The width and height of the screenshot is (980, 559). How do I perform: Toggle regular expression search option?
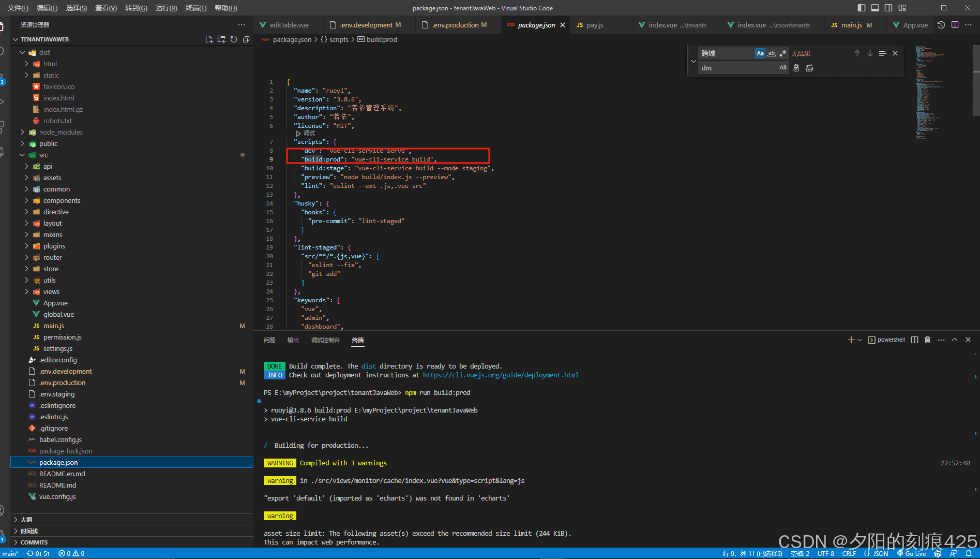click(x=783, y=53)
